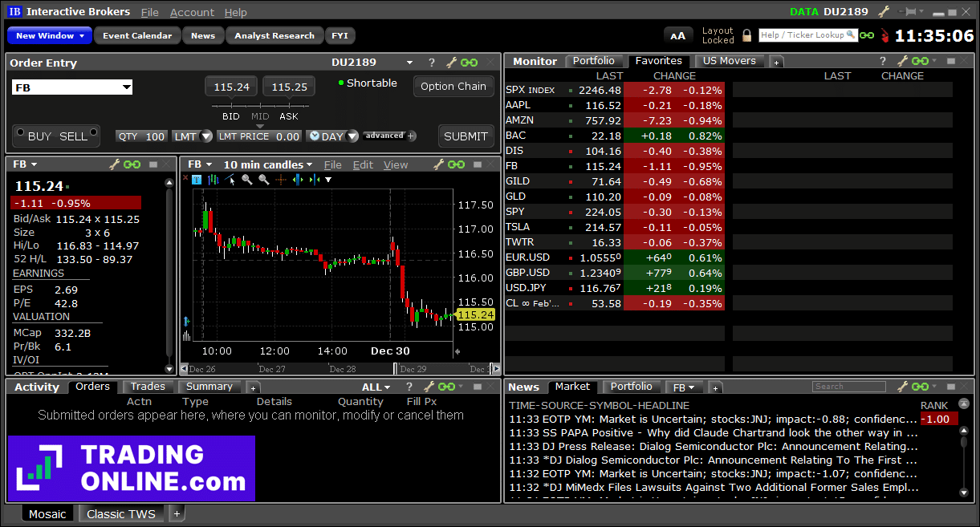Expand the DU2189 account selector
The height and width of the screenshot is (527, 980).
coord(409,63)
